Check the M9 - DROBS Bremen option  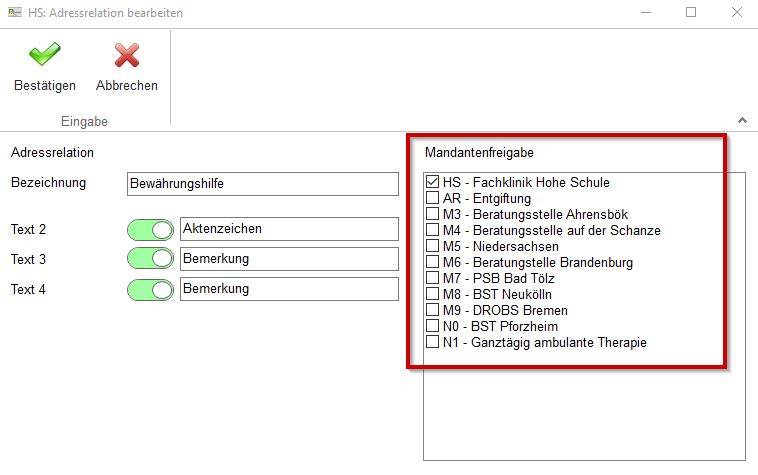click(432, 311)
